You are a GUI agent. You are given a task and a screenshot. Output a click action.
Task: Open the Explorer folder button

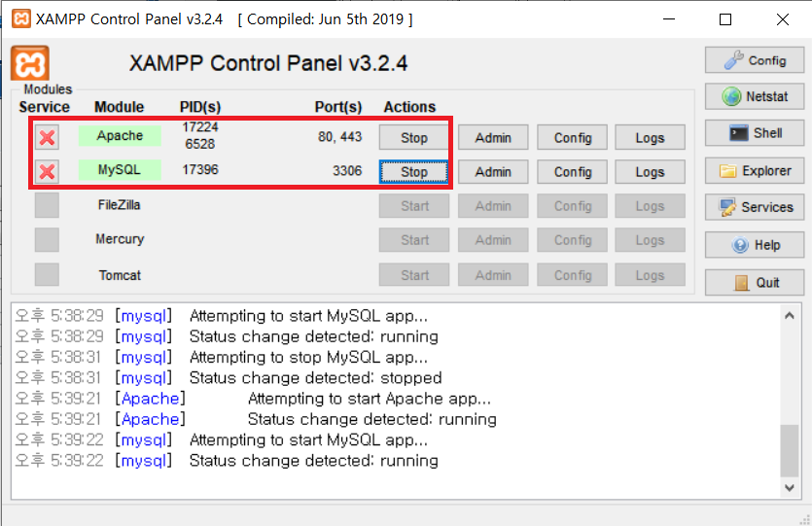pos(755,170)
